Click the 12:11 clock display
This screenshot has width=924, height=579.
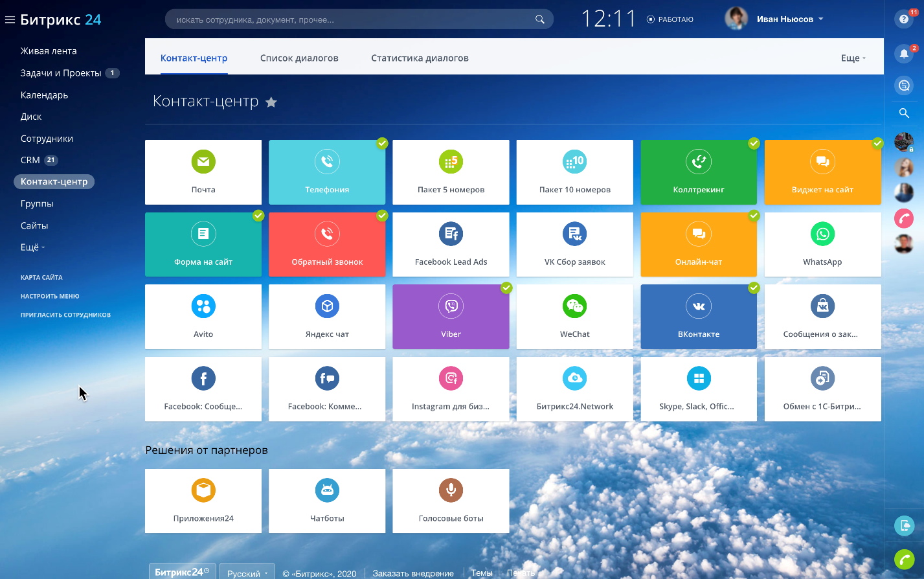click(x=609, y=19)
